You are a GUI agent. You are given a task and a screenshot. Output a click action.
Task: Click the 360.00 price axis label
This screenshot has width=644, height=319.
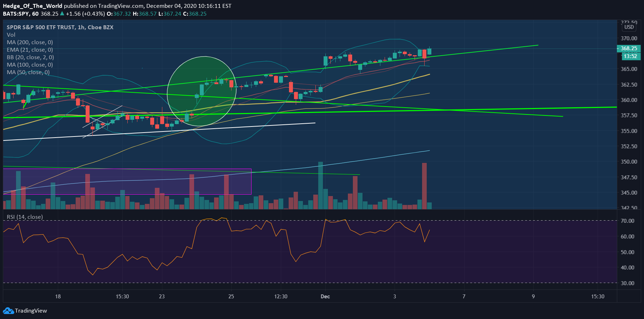pos(629,100)
